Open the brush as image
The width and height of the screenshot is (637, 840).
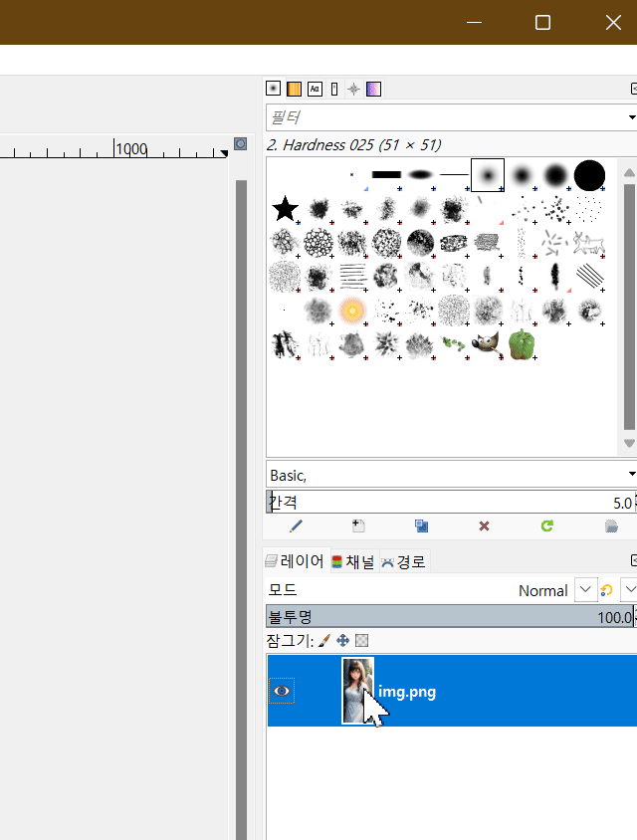(x=611, y=526)
